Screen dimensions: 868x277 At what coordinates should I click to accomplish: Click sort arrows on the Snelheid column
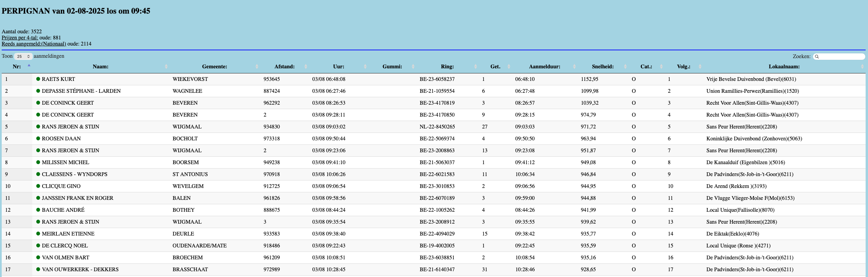(625, 67)
